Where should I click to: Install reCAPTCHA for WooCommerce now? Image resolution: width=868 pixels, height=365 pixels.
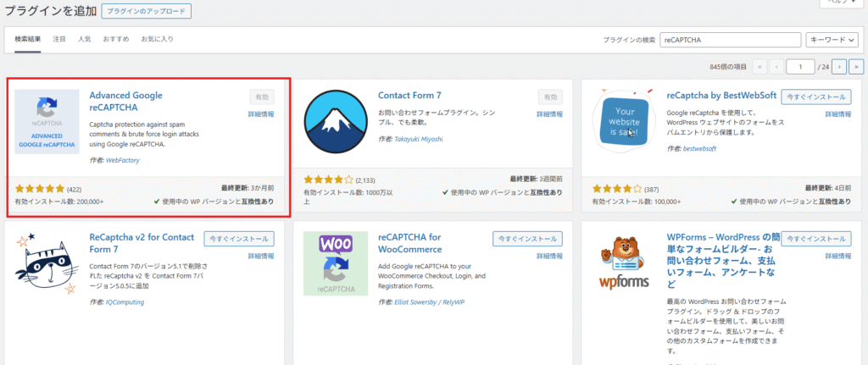pos(528,238)
